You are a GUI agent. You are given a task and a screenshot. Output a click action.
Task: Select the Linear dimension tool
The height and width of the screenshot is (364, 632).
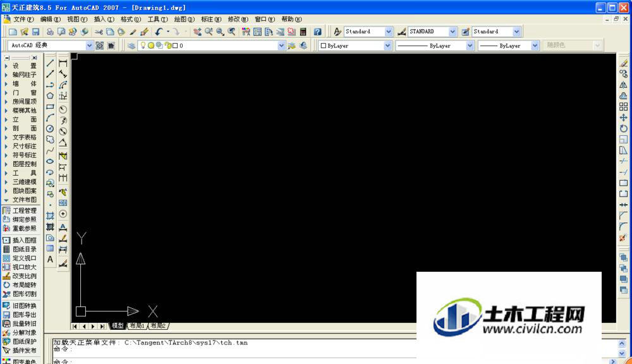63,63
